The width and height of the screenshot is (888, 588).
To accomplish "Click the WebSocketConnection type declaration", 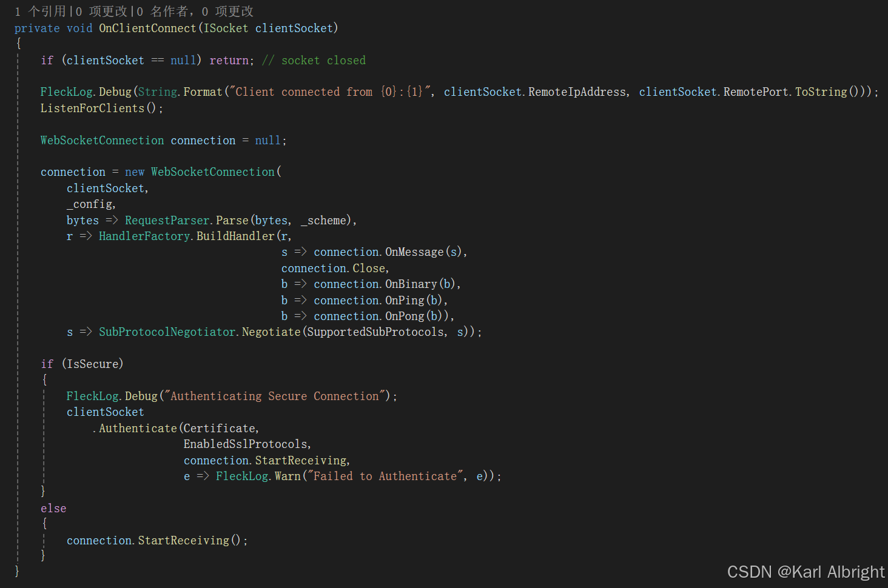I will (x=102, y=140).
